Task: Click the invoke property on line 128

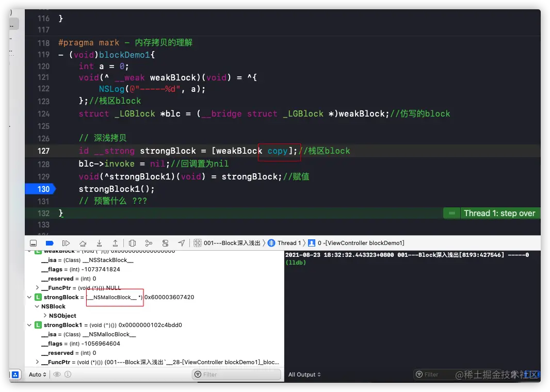Action: tap(120, 164)
